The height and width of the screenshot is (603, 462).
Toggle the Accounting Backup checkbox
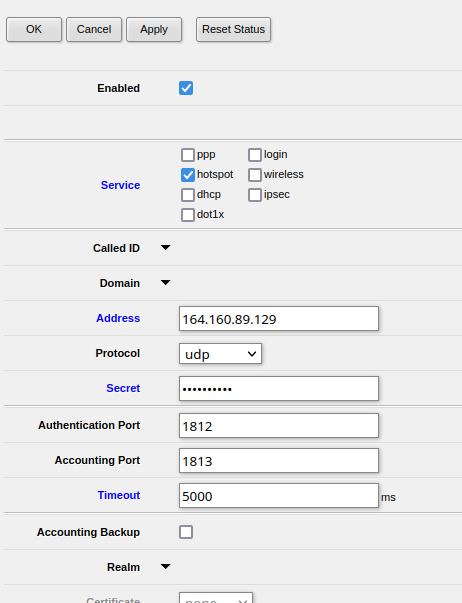pyautogui.click(x=186, y=532)
